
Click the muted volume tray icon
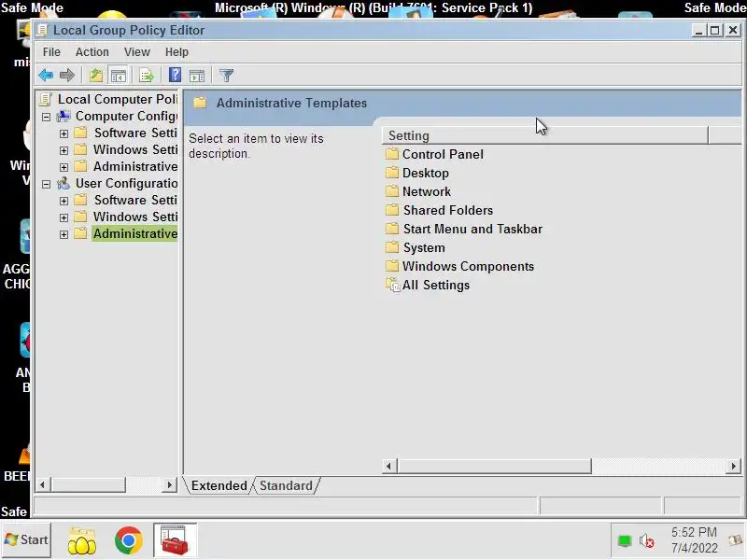click(646, 541)
